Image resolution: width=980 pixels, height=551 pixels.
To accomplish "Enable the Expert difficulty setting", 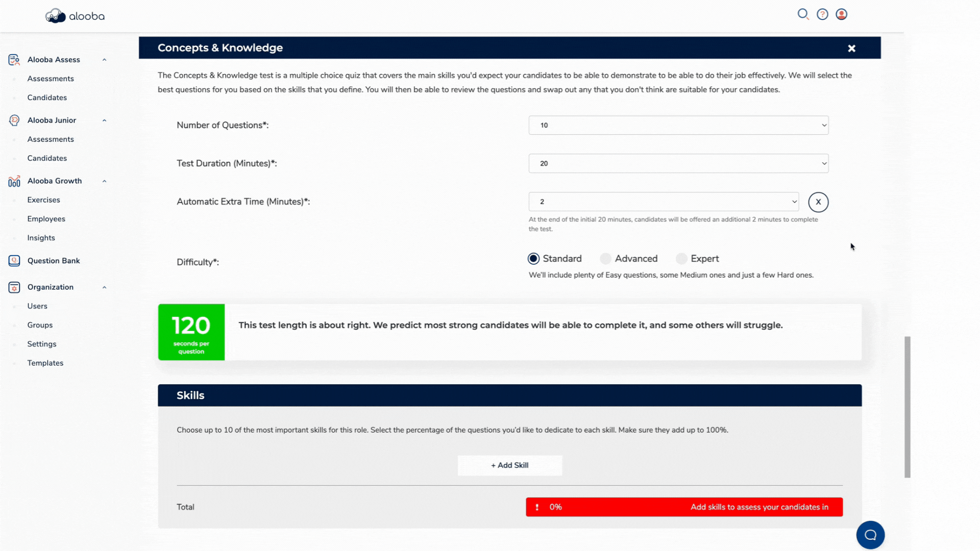I will pos(681,258).
